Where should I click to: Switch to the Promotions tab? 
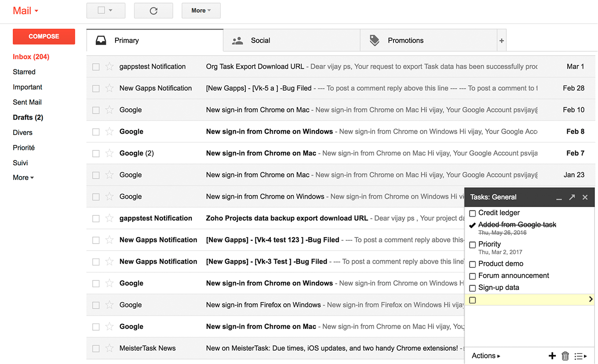428,40
